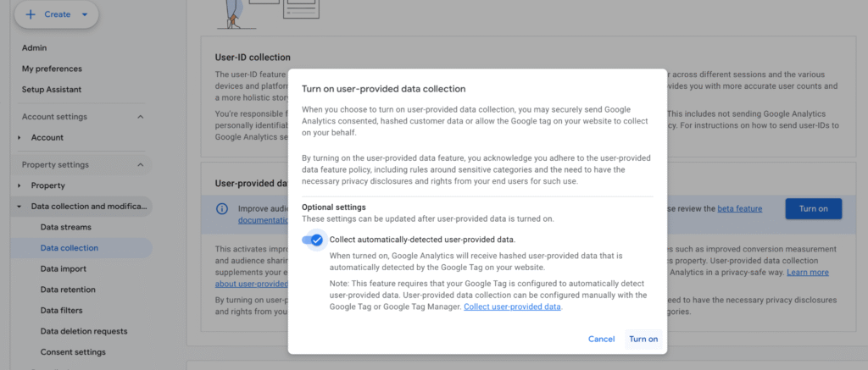Toggle Collect automatically-detected user-provided data switch

[313, 240]
